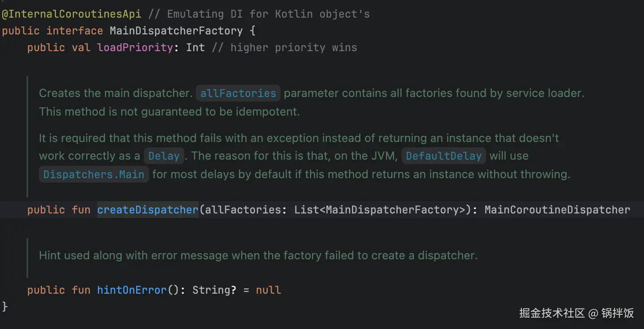Viewport: 644px width, 329px height.
Task: Open the allFactories link in documentation
Action: (x=238, y=93)
